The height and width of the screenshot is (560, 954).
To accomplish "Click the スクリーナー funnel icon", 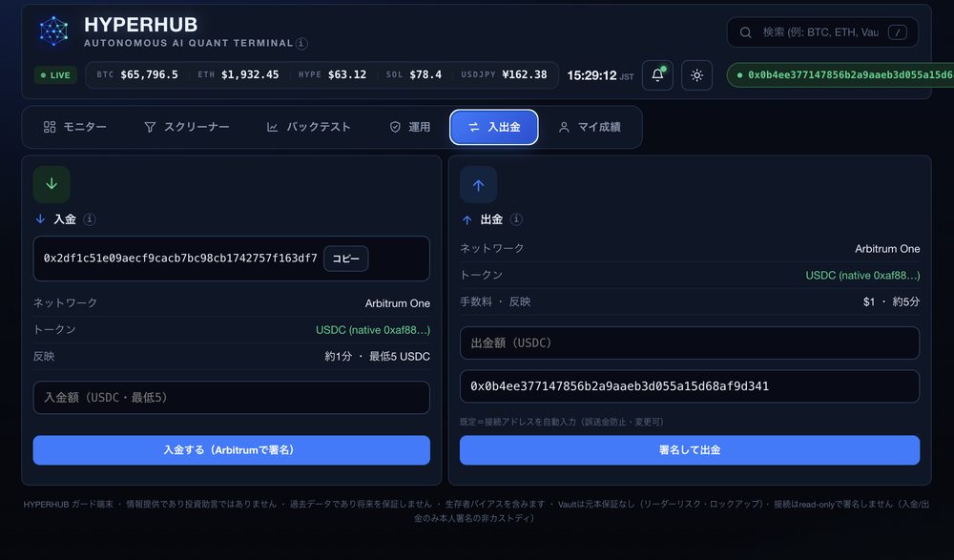I will 150,127.
